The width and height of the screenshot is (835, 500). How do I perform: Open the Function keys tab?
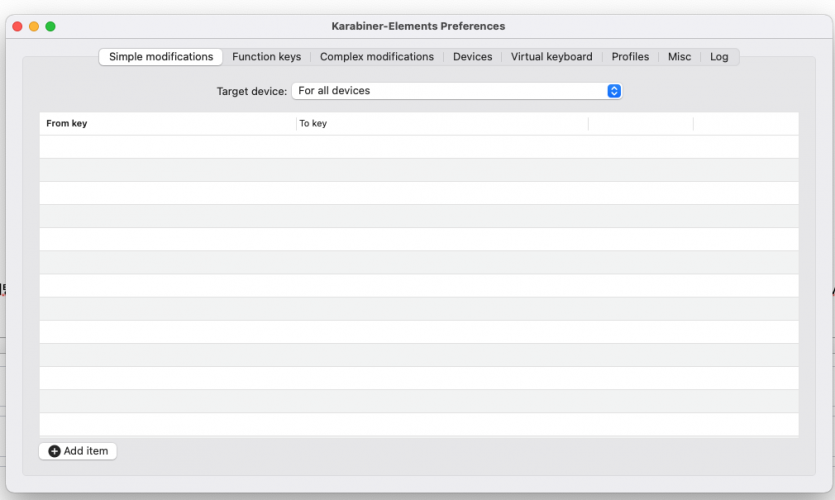click(266, 57)
